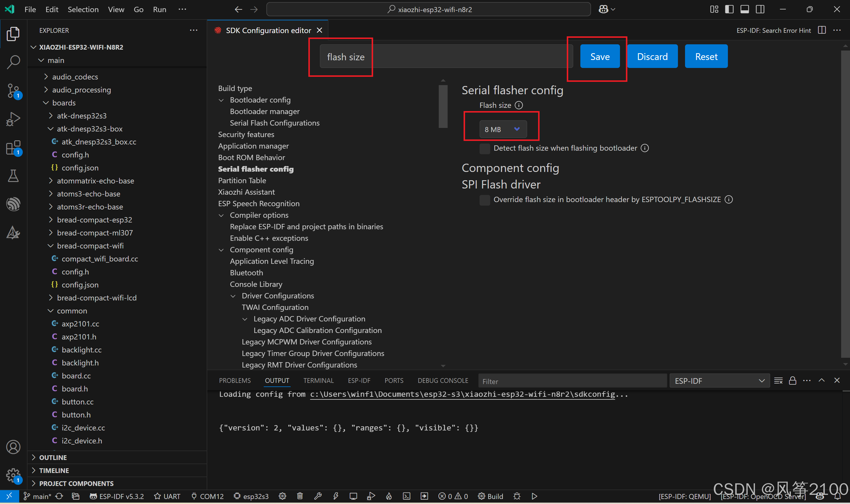The height and width of the screenshot is (504, 850).
Task: Open the Flash size 8 MB dropdown
Action: 503,129
